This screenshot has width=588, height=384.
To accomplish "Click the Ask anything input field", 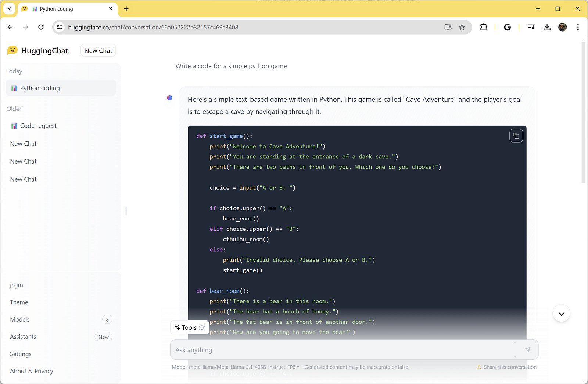I will point(331,349).
